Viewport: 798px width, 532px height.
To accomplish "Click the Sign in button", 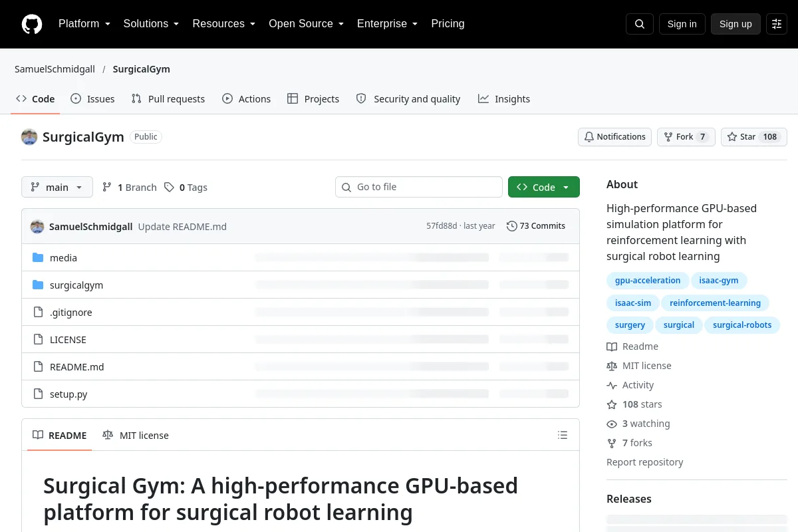I will tap(682, 24).
